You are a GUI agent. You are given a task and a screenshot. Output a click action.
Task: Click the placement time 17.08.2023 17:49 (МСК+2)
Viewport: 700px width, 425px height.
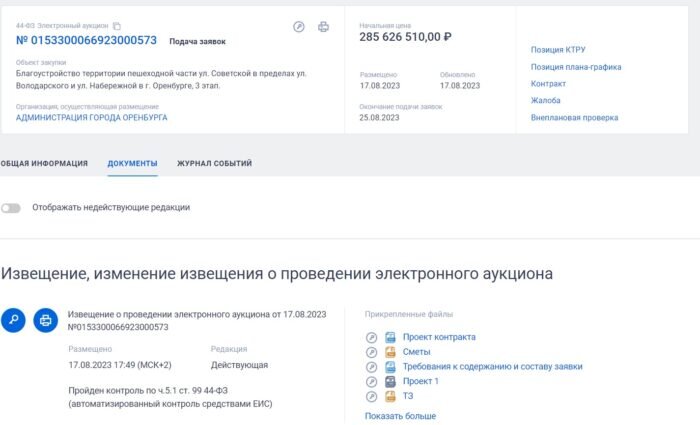tap(120, 365)
